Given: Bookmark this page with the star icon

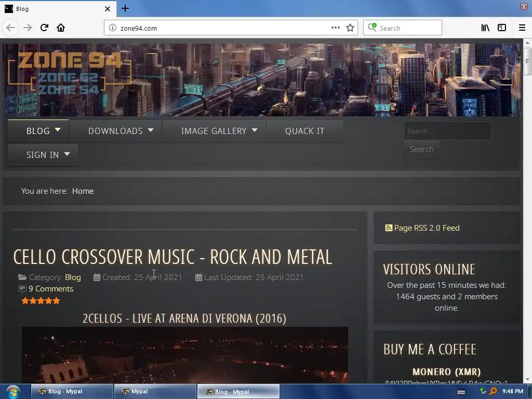Looking at the screenshot, I should [x=350, y=28].
